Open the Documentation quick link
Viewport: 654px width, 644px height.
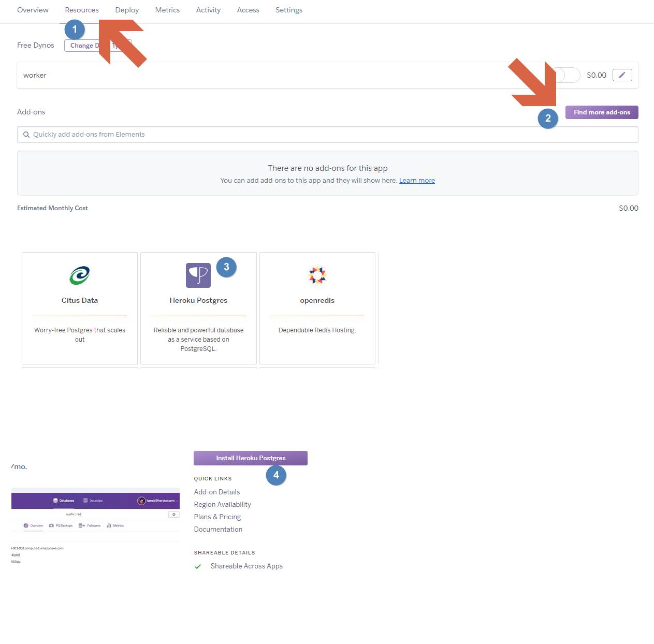[218, 529]
